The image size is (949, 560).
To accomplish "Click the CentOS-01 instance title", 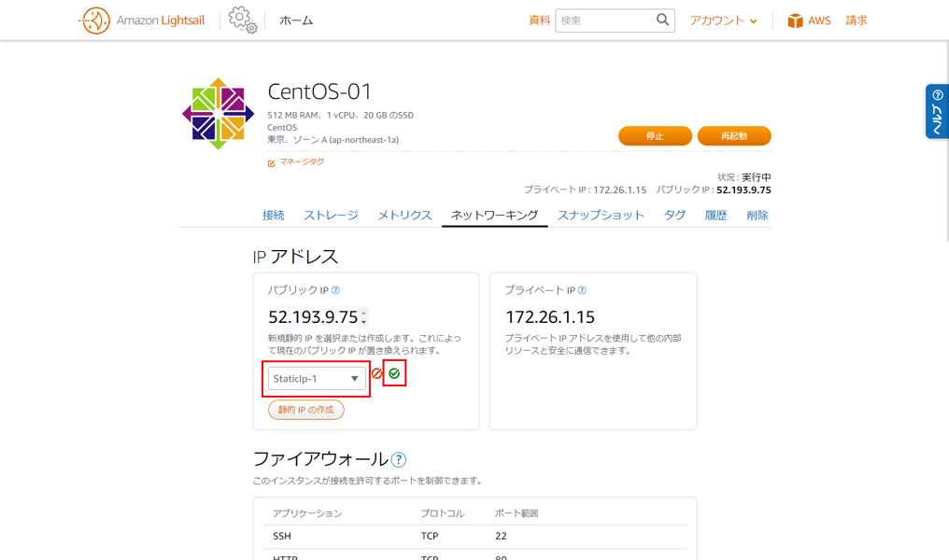I will pos(319,91).
